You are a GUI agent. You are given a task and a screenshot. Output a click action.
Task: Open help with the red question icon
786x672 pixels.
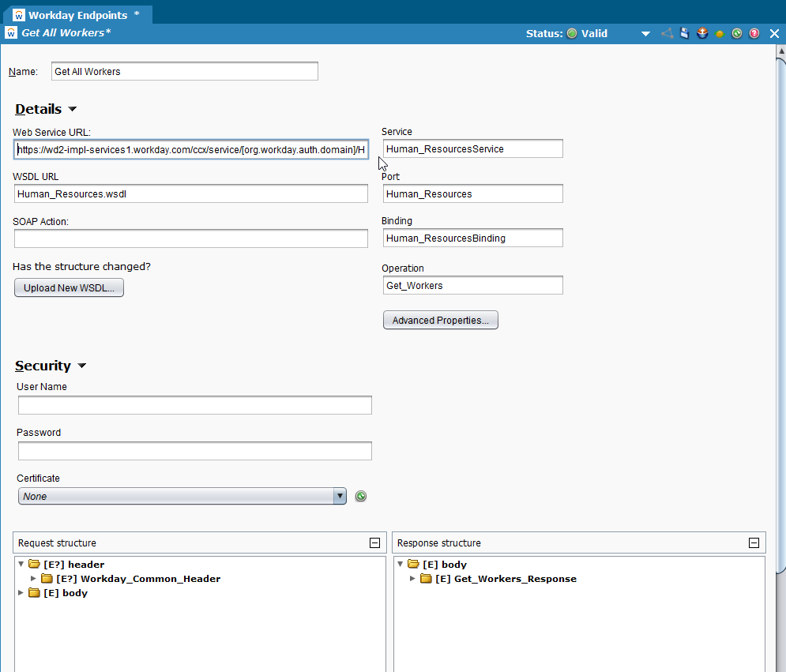pos(754,33)
